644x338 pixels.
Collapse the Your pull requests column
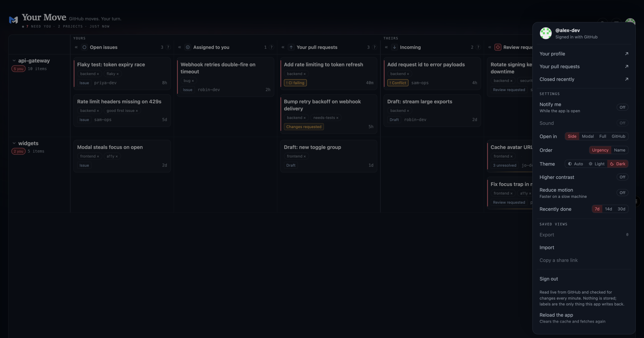pos(283,47)
